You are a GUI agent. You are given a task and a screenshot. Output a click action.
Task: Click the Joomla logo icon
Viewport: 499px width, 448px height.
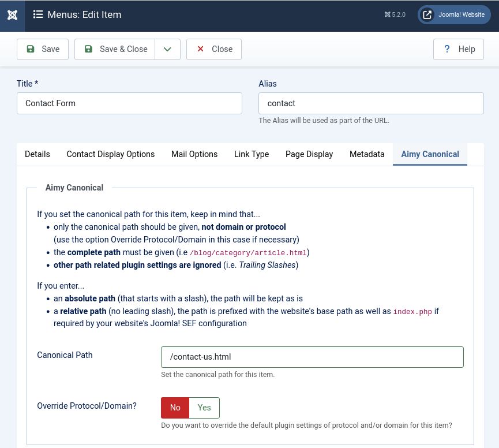coord(12,15)
